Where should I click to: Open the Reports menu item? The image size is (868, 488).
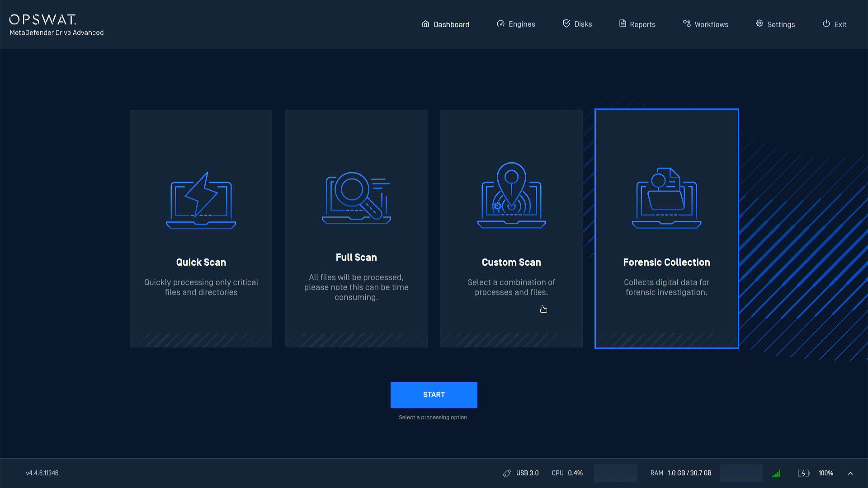pyautogui.click(x=637, y=24)
